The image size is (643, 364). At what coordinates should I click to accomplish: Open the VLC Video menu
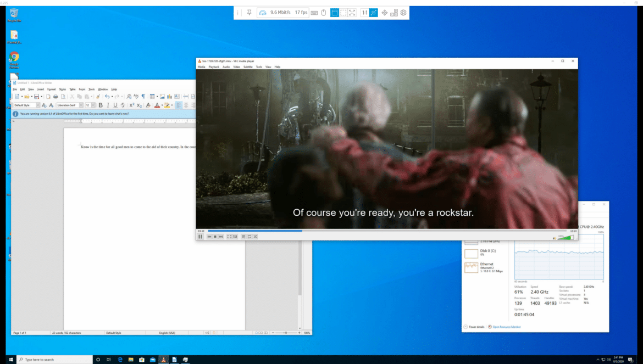coord(237,67)
